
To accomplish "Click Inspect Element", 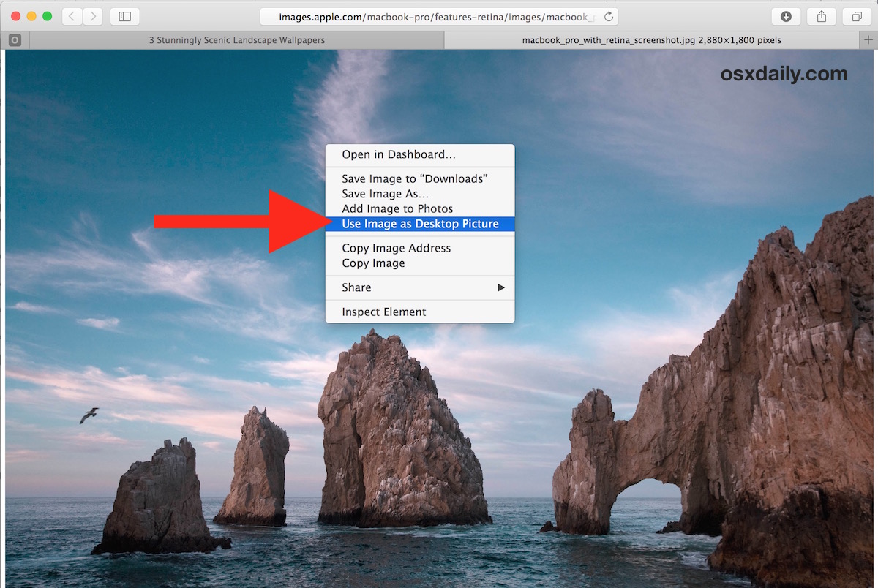I will [383, 312].
